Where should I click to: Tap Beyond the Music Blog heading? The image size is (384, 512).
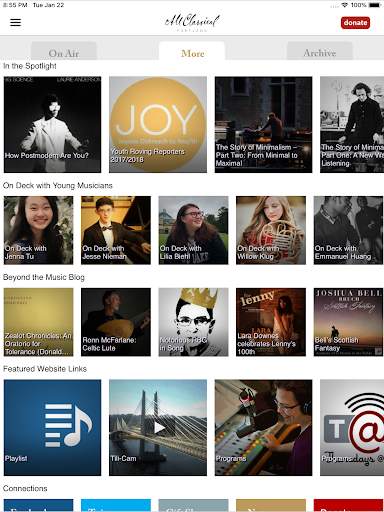tap(44, 277)
